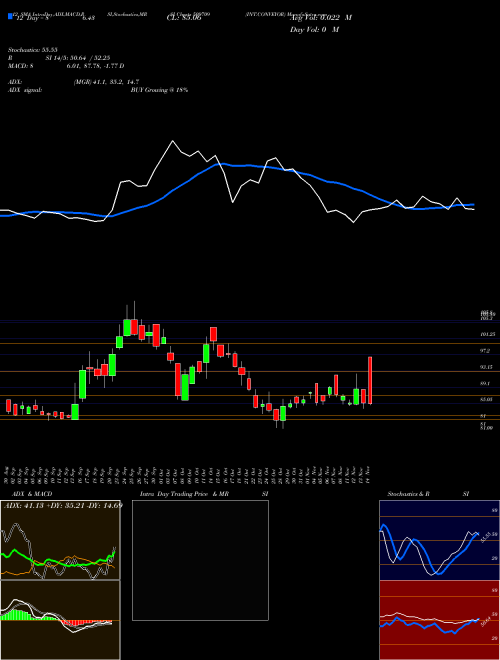This screenshot has width=500, height=660.
Task: Click the 101.25 price axis label
Action: click(x=487, y=334)
